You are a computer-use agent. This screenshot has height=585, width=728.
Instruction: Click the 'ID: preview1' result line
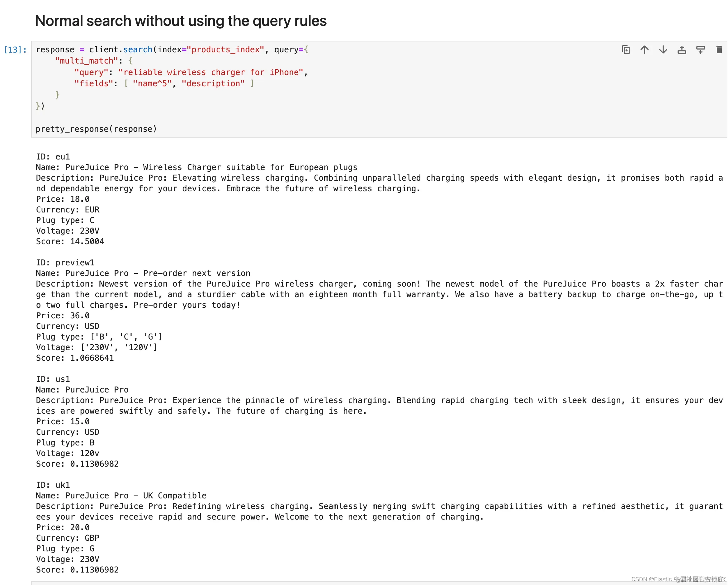pyautogui.click(x=65, y=262)
